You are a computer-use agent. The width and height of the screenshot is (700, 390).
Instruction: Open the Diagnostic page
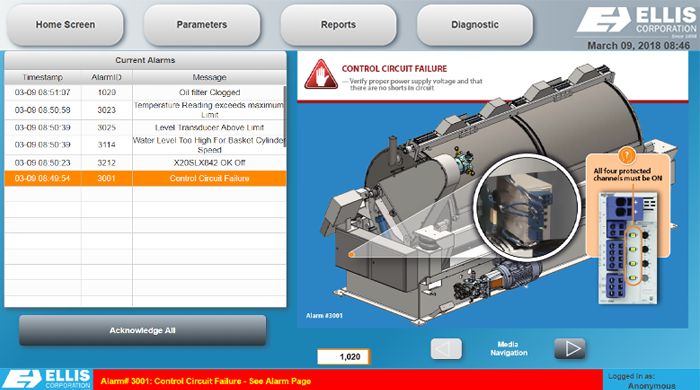click(x=475, y=25)
